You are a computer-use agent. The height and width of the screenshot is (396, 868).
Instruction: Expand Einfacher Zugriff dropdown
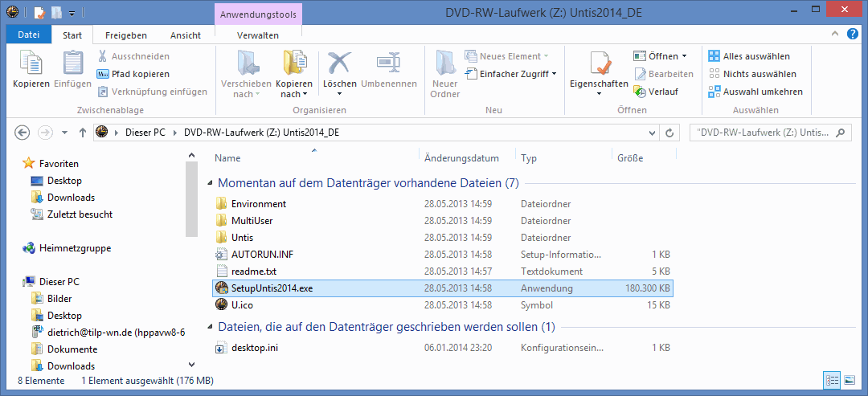(555, 74)
